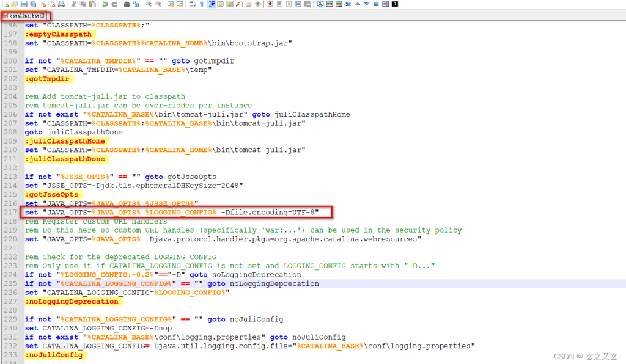
Task: Click 'rem Check for the deprecated LOGGING_CONFIG'
Action: pos(121,257)
